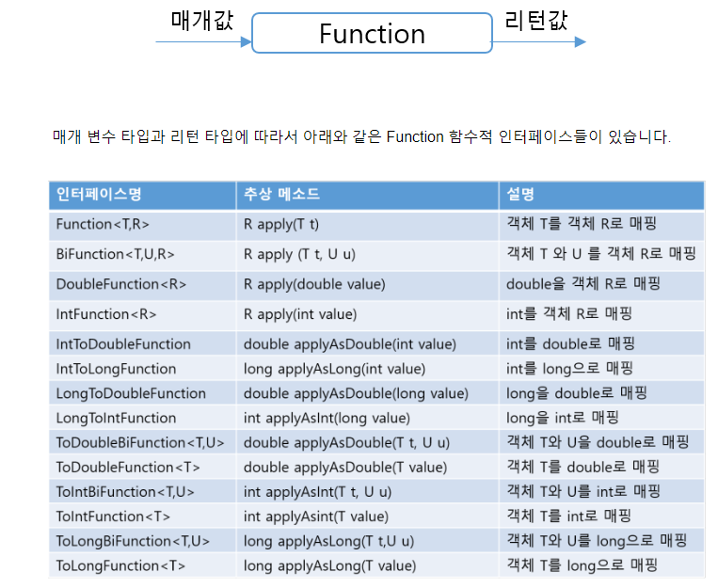
Task: Click the 매개값 label
Action: point(202,21)
